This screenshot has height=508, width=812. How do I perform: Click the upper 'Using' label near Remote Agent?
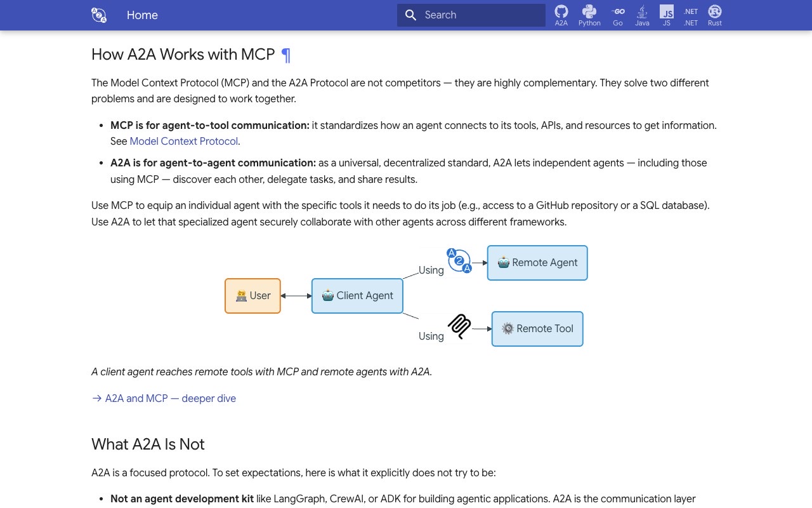pos(431,271)
